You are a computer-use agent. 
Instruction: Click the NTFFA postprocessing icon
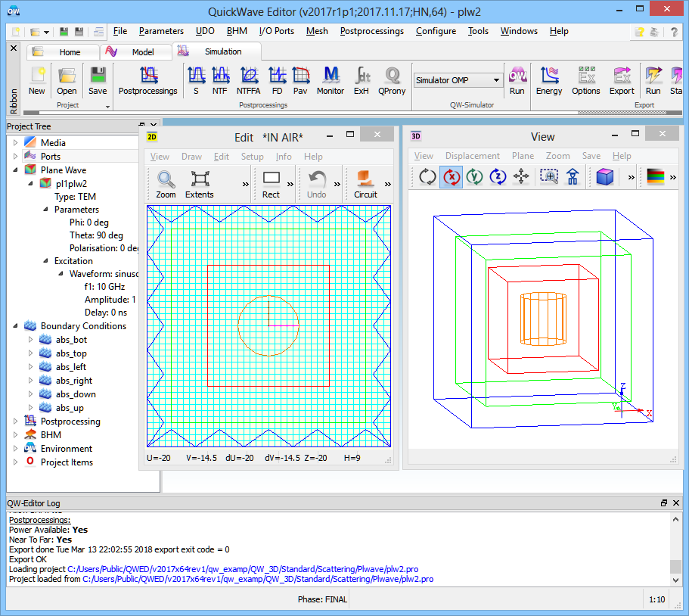coord(248,81)
